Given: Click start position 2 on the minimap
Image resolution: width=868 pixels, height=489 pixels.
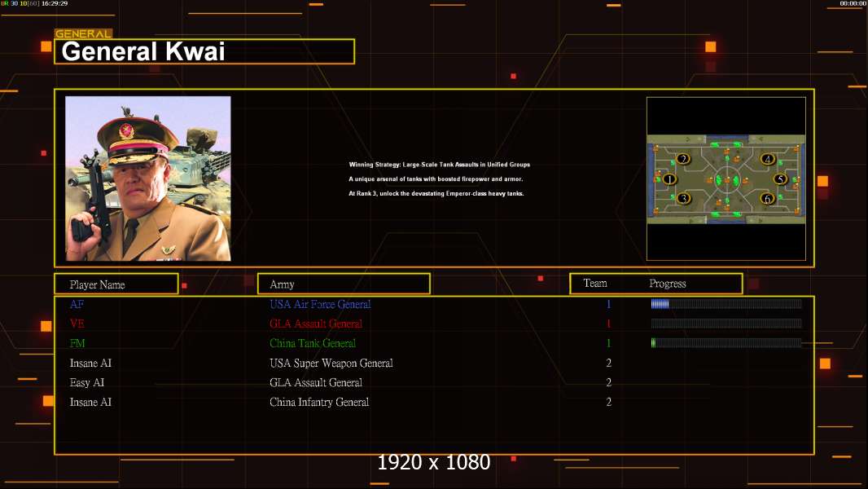Looking at the screenshot, I should click(x=684, y=159).
